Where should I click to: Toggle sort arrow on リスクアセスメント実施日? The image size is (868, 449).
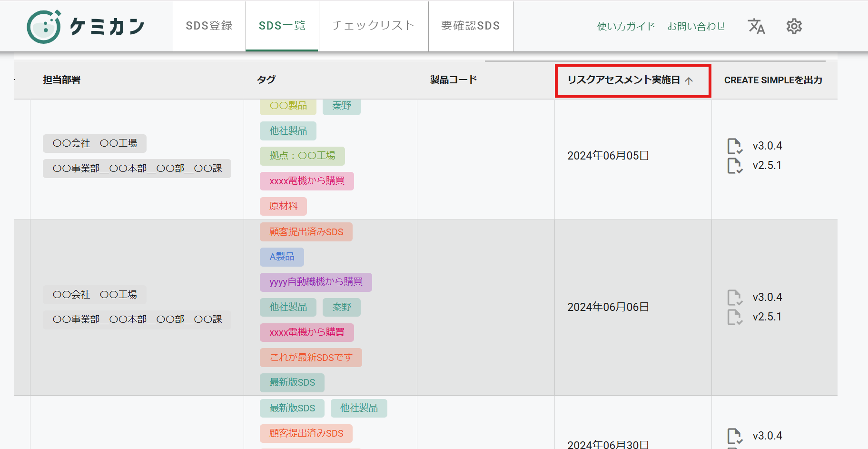tap(689, 80)
